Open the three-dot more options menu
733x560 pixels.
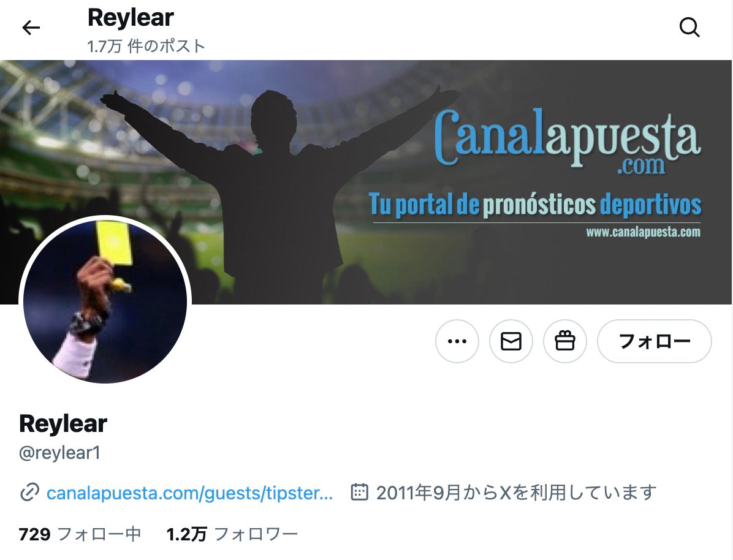[457, 341]
